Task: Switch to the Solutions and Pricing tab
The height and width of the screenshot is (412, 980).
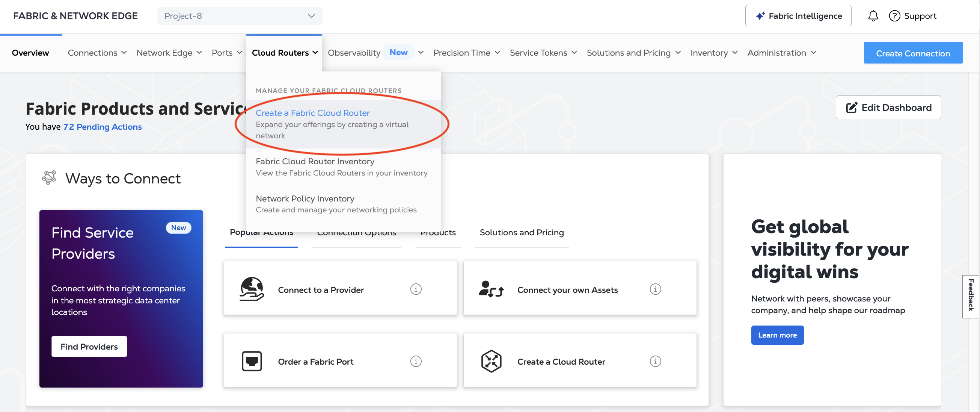Action: 522,233
